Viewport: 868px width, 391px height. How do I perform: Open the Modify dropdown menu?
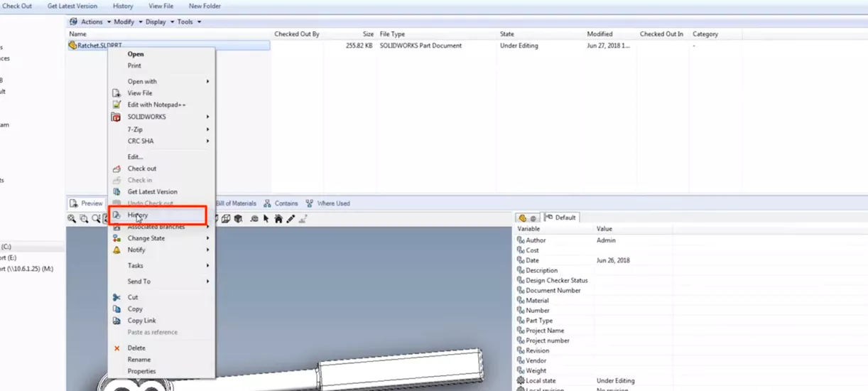128,22
